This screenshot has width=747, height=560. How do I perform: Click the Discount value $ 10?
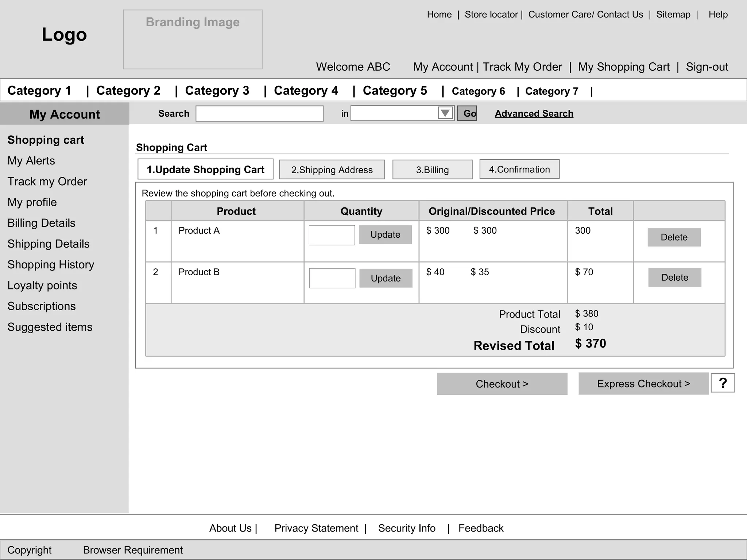(x=584, y=327)
